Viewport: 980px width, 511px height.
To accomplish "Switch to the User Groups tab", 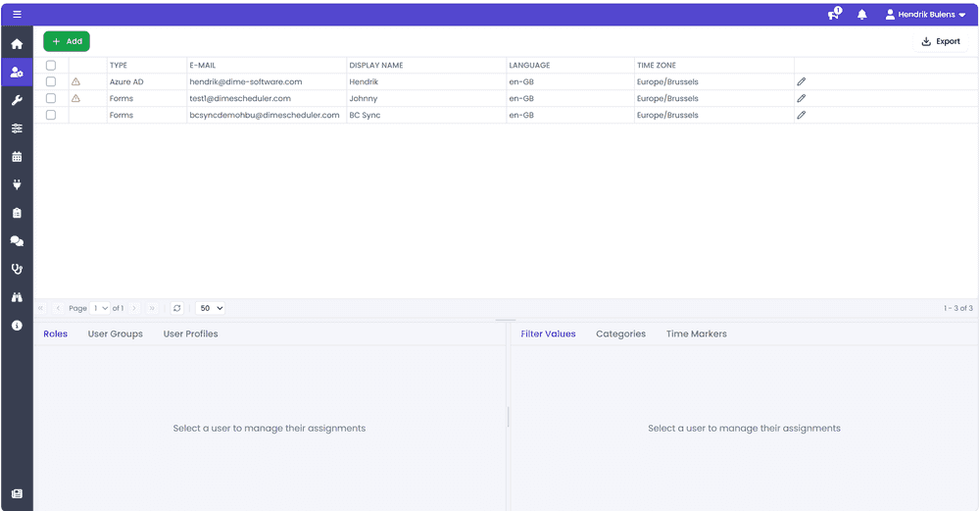I will coord(115,334).
